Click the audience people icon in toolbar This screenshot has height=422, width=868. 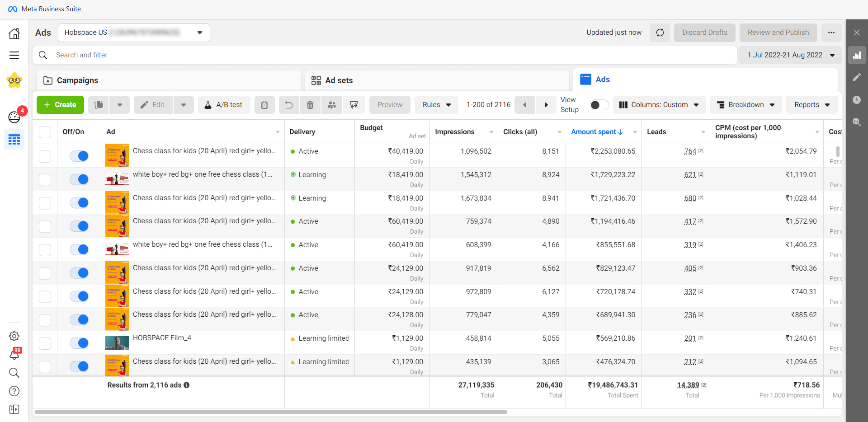tap(332, 105)
